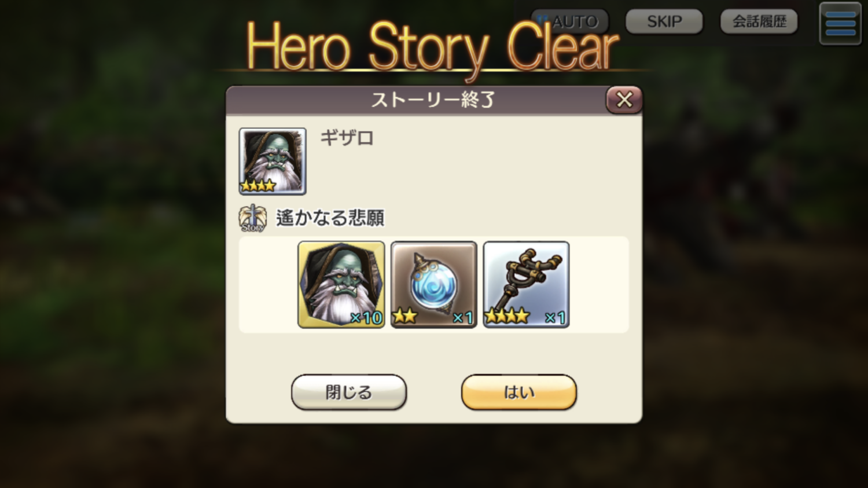Tap the ×10 quantity on shard reward
The height and width of the screenshot is (488, 868).
click(x=366, y=318)
